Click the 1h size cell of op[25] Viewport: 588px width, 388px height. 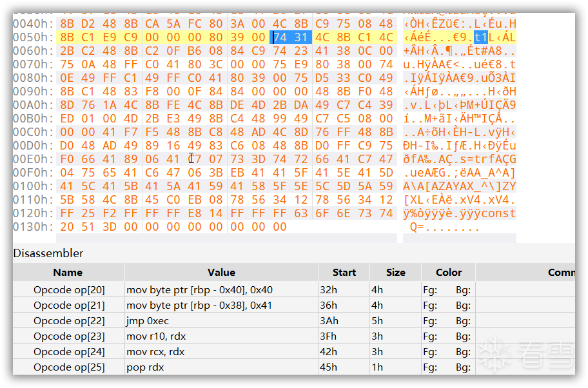point(377,367)
